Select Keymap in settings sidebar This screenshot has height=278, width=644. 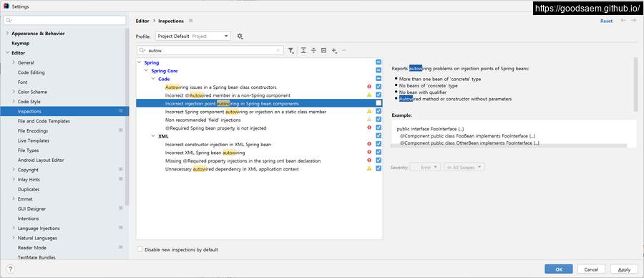click(x=21, y=43)
